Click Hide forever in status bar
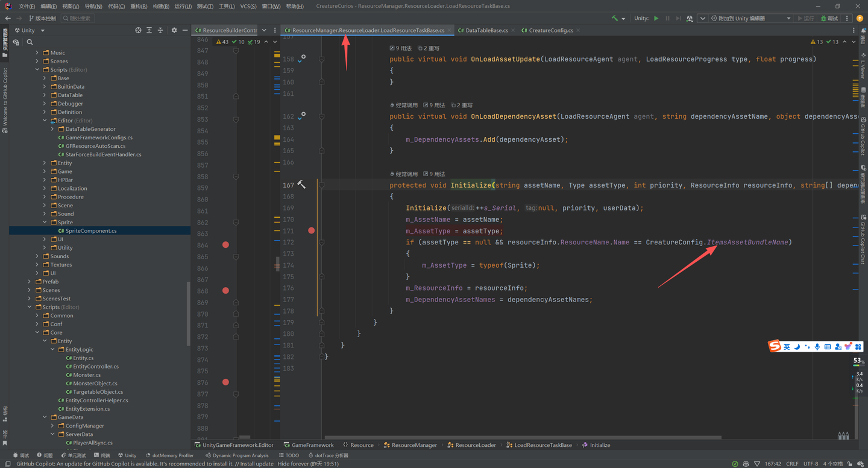 tap(294, 464)
